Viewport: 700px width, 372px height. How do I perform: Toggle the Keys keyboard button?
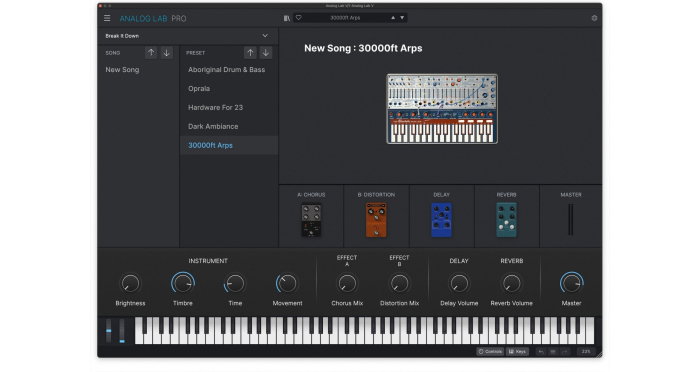(x=517, y=351)
